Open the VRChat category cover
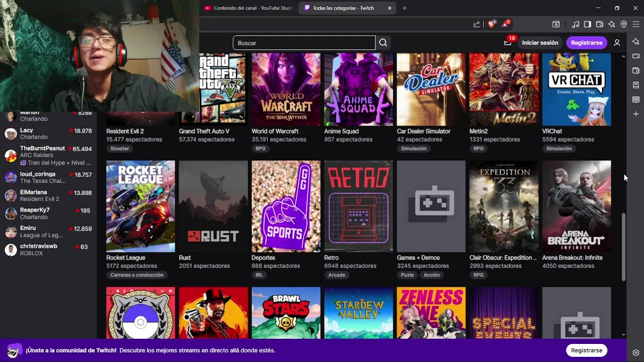Screen dimensions: 644x362 (577, 89)
